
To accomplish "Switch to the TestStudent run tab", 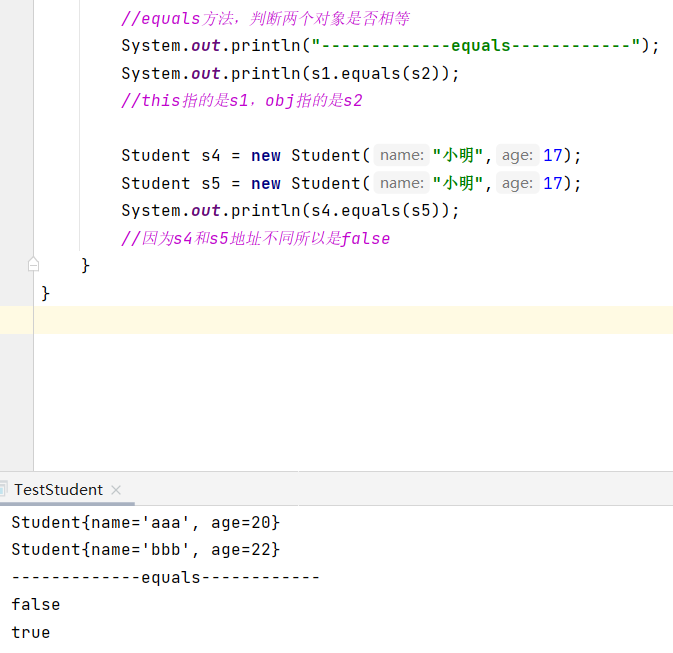I will [x=58, y=490].
